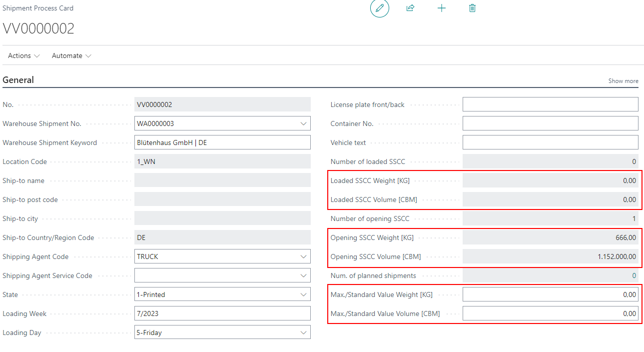This screenshot has width=644, height=352.
Task: Open the Automate menu
Action: tap(71, 55)
